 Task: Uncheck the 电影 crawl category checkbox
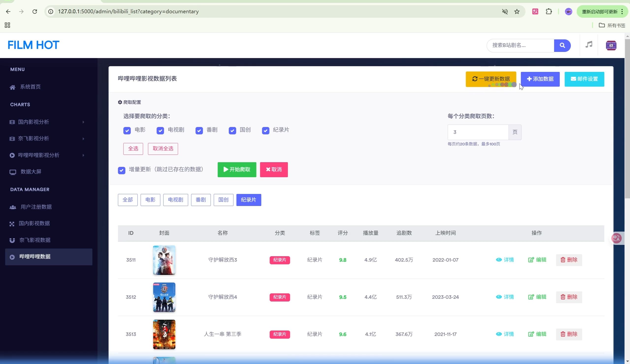pyautogui.click(x=127, y=130)
